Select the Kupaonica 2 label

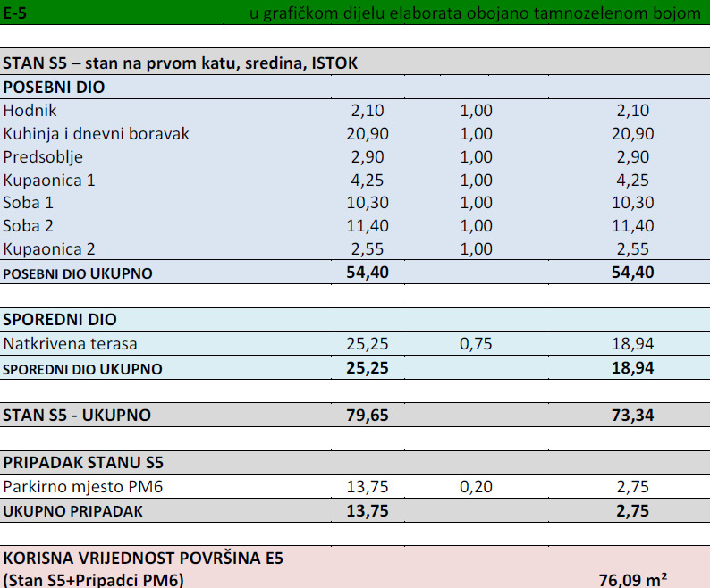tap(49, 249)
